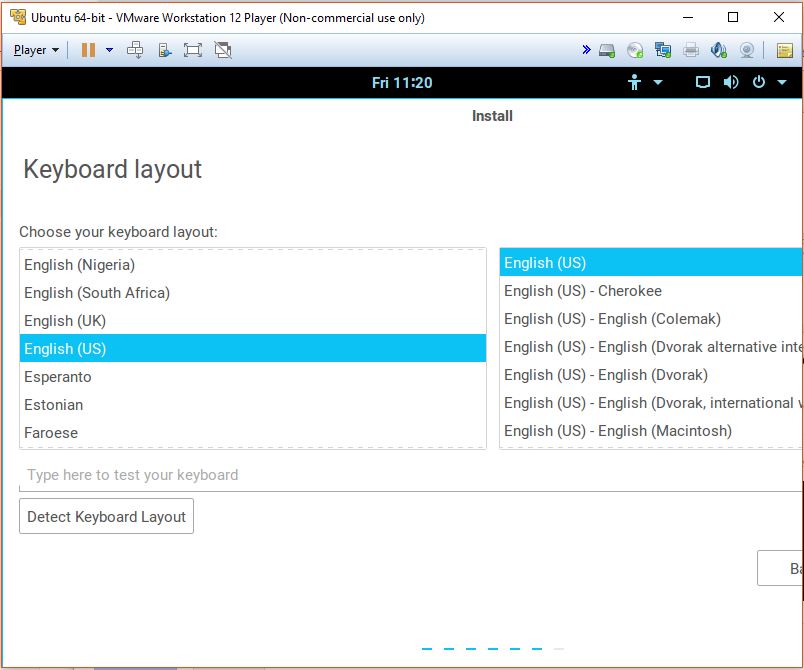
Task: Open the accessibility icon on Ubuntu top bar
Action: click(634, 81)
